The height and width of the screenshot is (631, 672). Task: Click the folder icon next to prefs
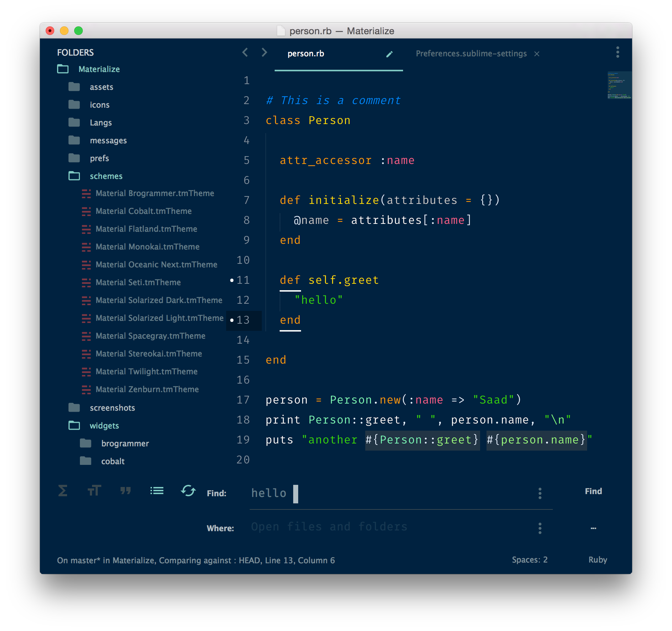click(x=74, y=158)
